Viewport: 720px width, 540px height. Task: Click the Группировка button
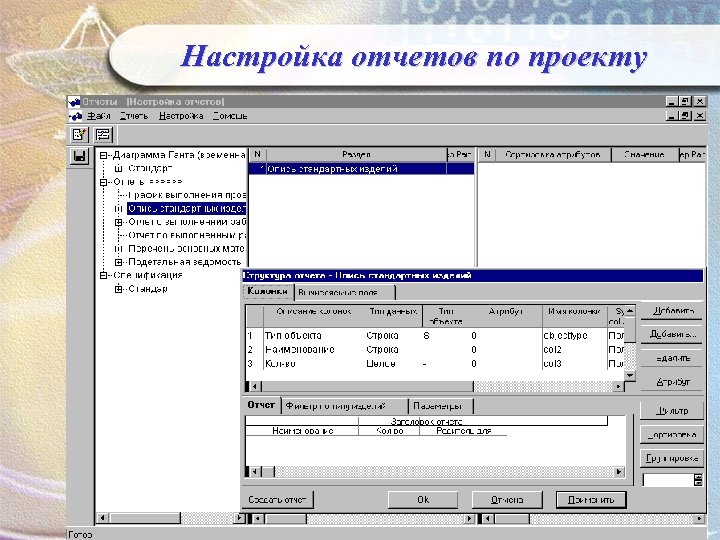pyautogui.click(x=672, y=458)
